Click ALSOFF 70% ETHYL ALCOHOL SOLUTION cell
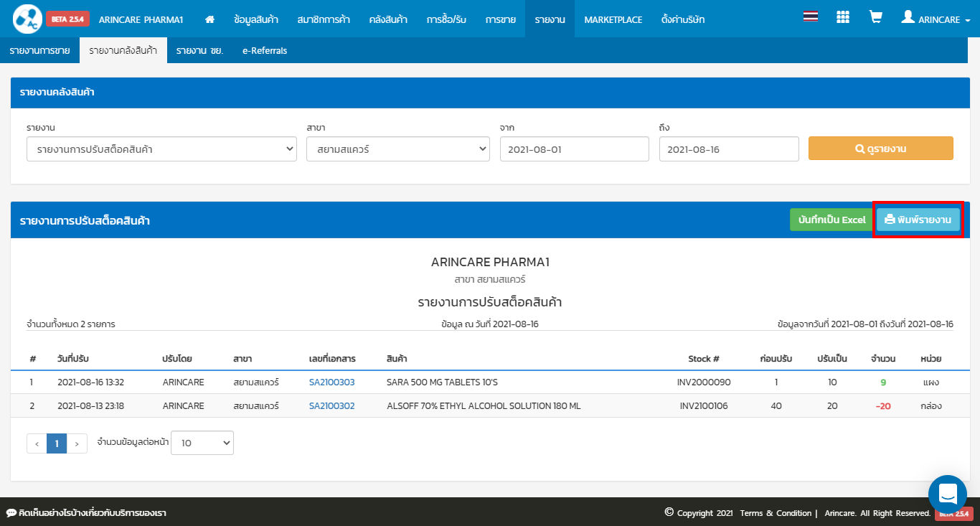 point(484,405)
